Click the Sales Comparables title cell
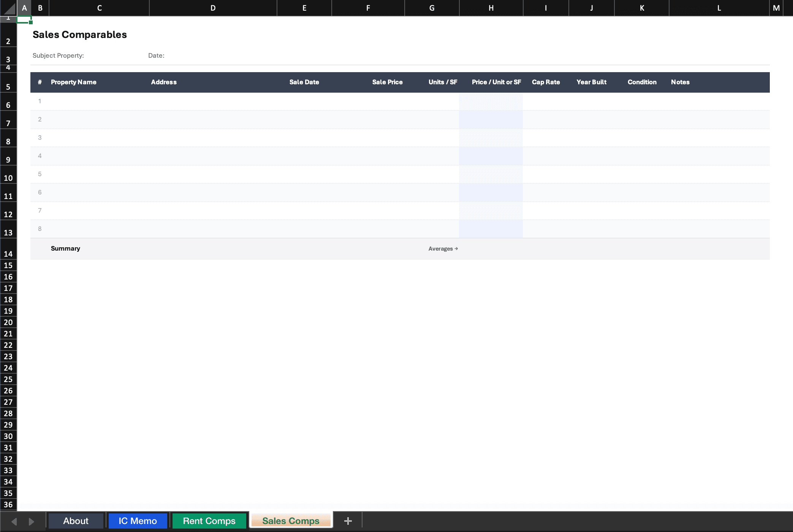 (80, 35)
